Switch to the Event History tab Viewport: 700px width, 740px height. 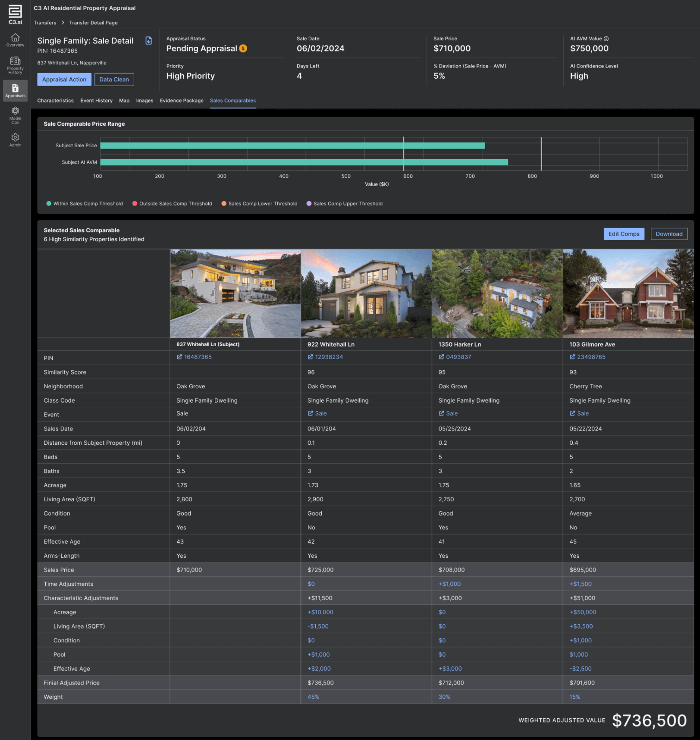click(x=96, y=101)
